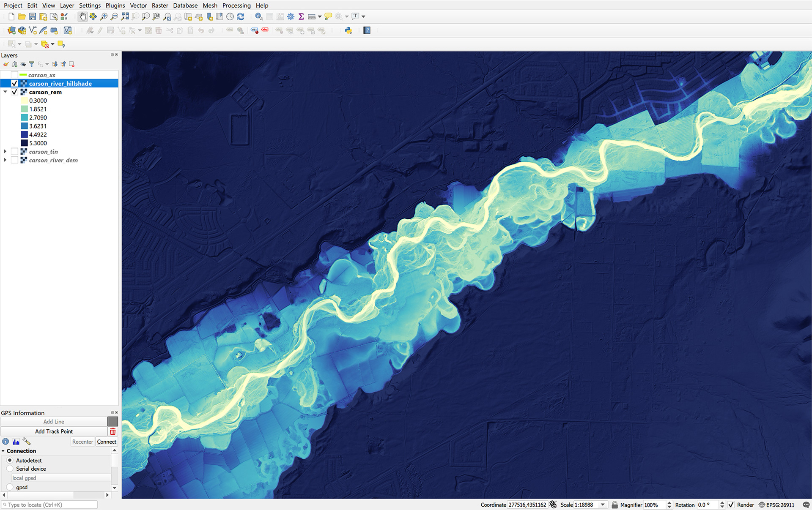Click the Connect button
812x510 pixels.
[107, 442]
